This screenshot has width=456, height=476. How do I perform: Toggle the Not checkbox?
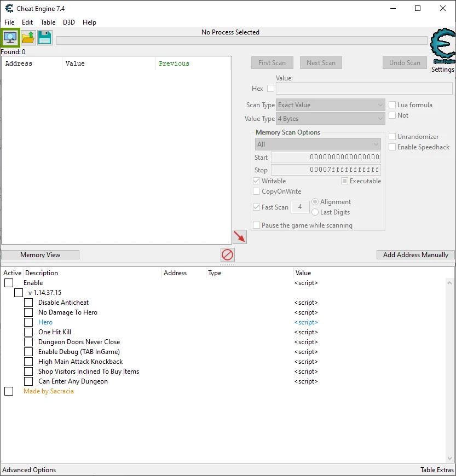pyautogui.click(x=392, y=115)
